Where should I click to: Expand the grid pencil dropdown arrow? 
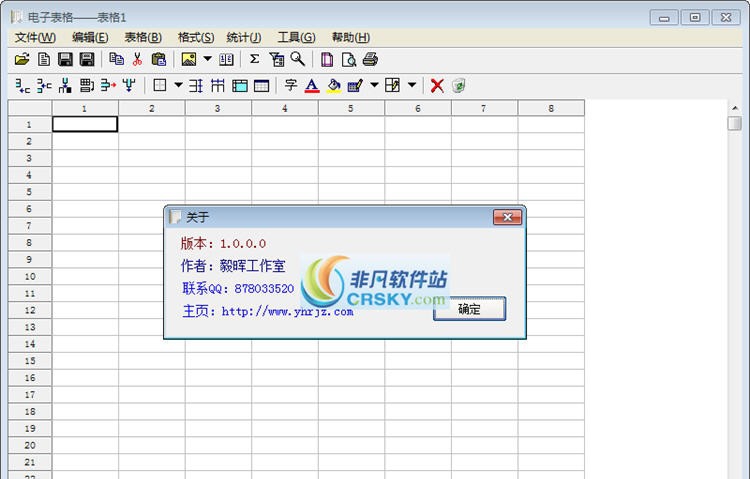(412, 85)
